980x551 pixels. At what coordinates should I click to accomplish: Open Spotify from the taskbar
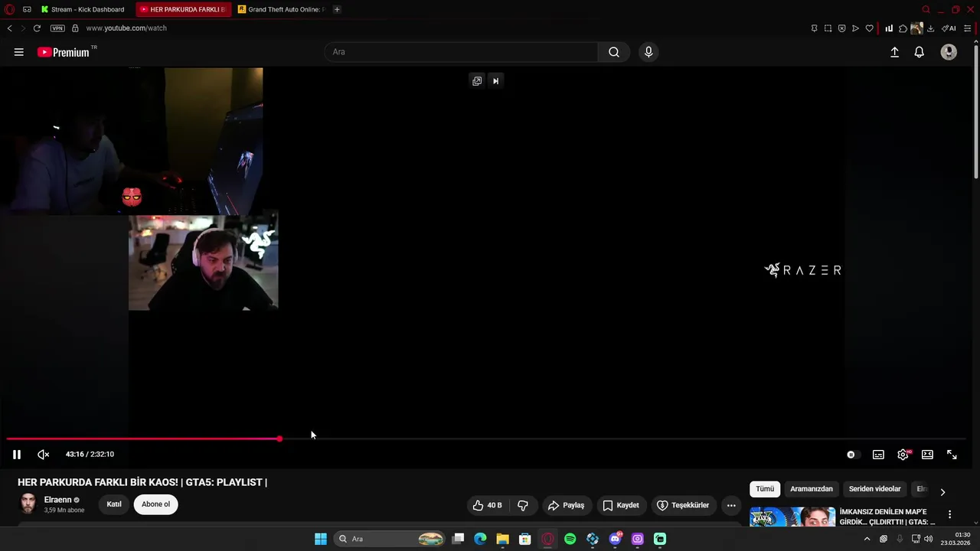[x=570, y=539]
